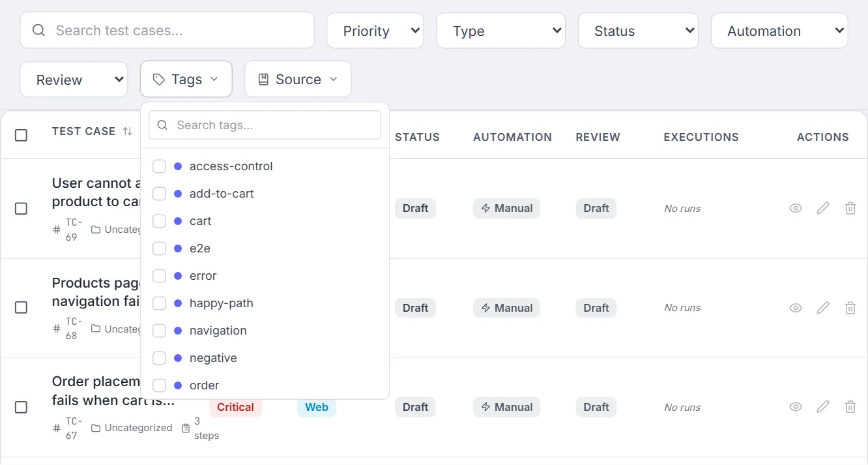Tick the order tag checkbox
Screen dimensions: 868x465
tap(159, 385)
